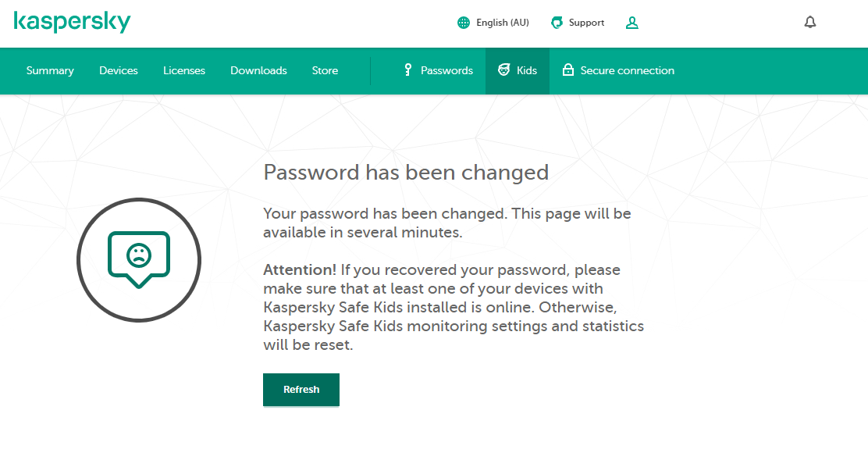The height and width of the screenshot is (453, 868).
Task: Click the globe language icon
Action: tap(464, 23)
